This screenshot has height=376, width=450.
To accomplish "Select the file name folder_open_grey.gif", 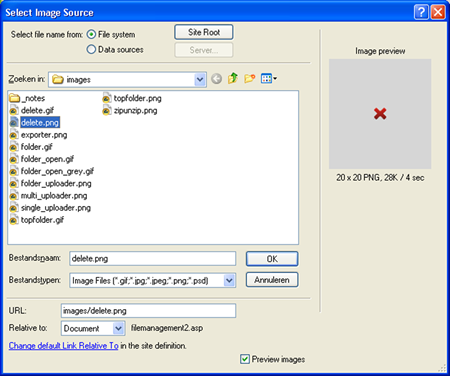I will coord(57,171).
